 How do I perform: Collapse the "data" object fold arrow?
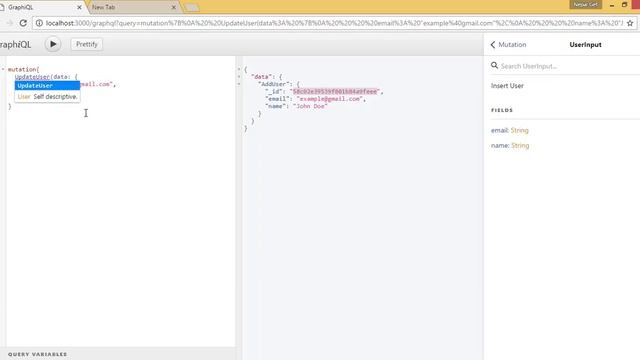click(239, 77)
